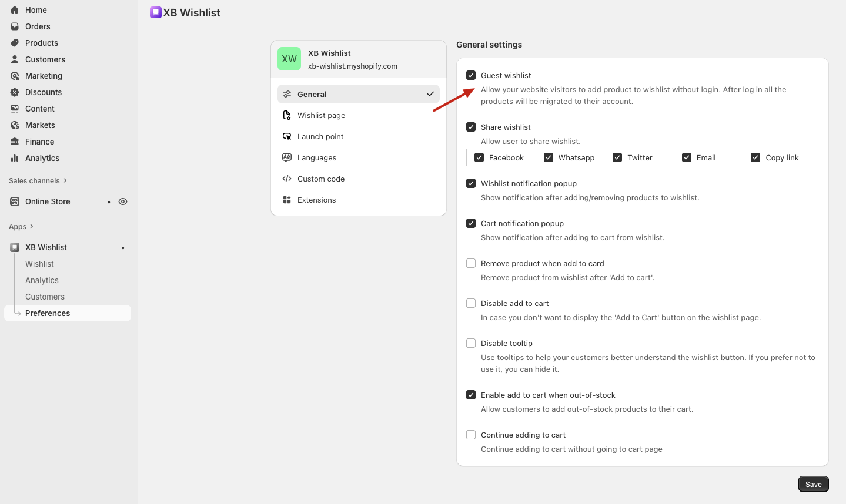
Task: Click the Save button
Action: click(x=813, y=483)
